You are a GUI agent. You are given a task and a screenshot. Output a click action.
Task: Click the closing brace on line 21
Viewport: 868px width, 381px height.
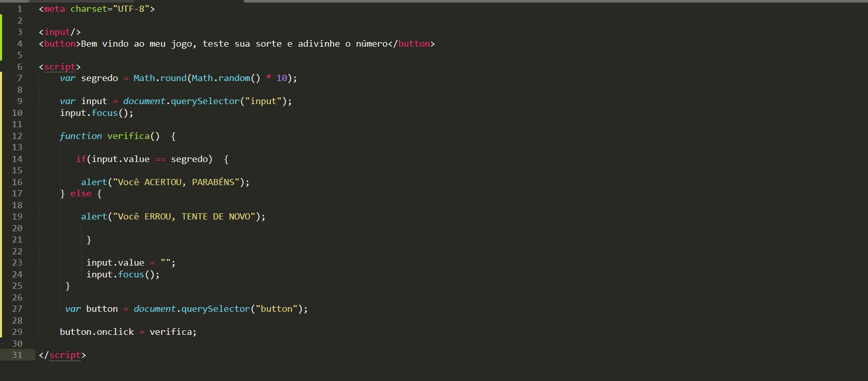click(x=89, y=239)
